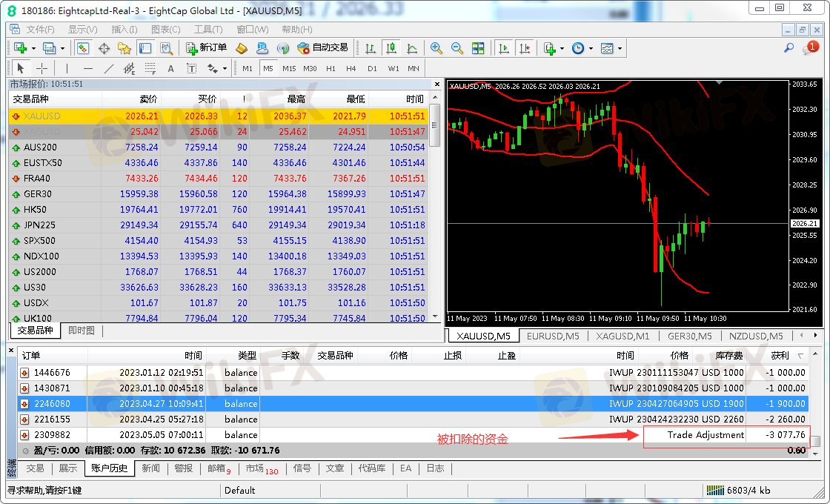This screenshot has height=504, width=830.
Task: Select the equidistant channel tool
Action: [129, 68]
